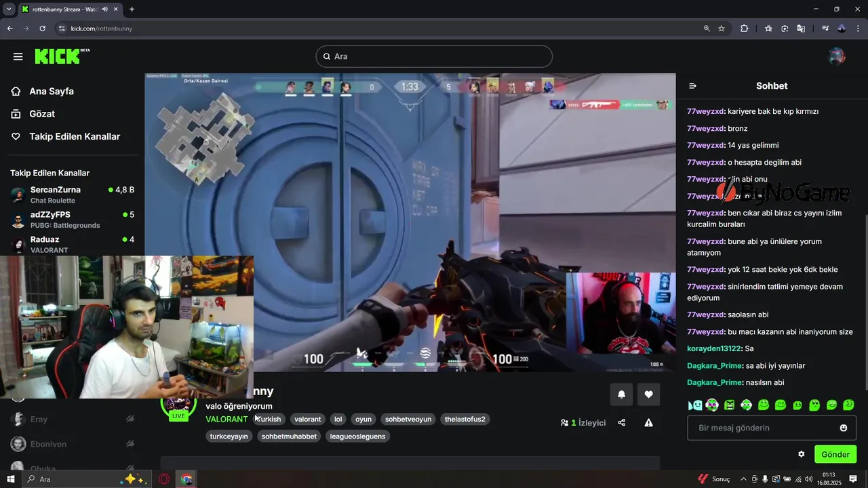Image resolution: width=868 pixels, height=488 pixels.
Task: View site information icon in address bar
Action: tap(62, 28)
